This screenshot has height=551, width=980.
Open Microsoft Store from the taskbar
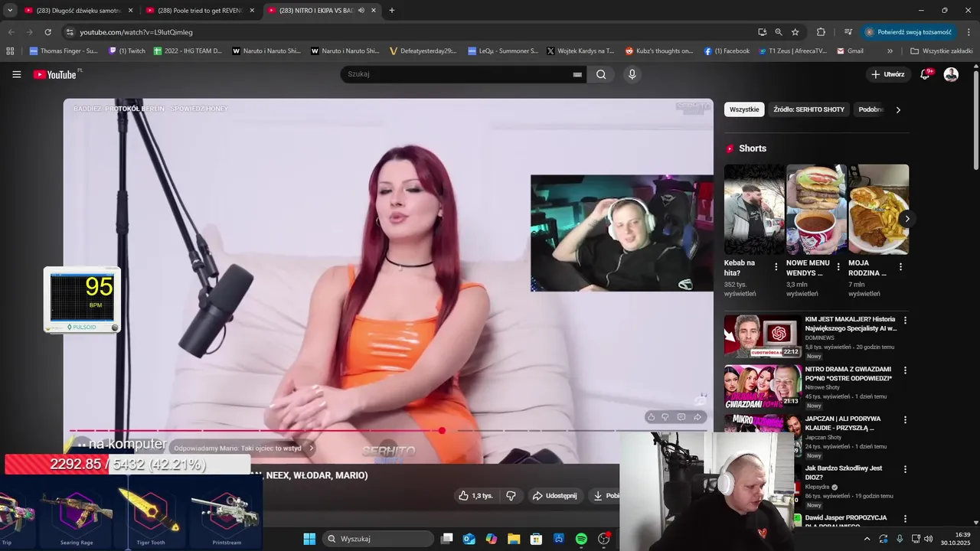[x=536, y=539]
